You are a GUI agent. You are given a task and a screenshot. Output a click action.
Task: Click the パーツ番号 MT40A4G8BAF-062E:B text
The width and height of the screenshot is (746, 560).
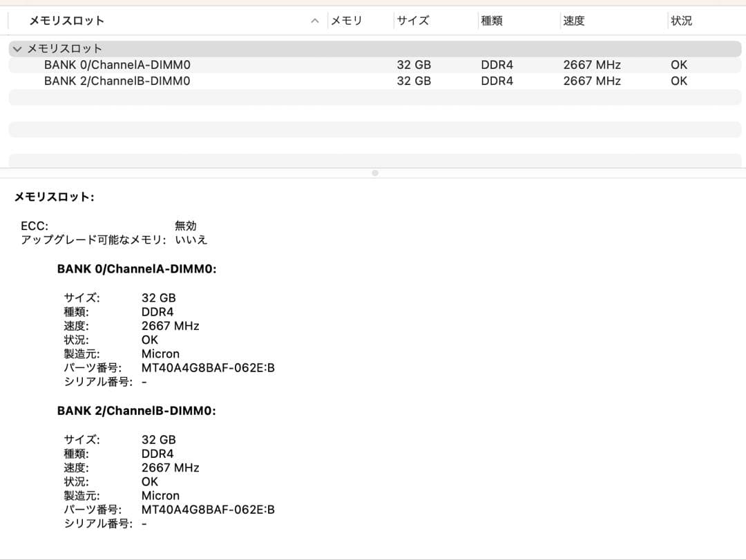[x=207, y=367]
